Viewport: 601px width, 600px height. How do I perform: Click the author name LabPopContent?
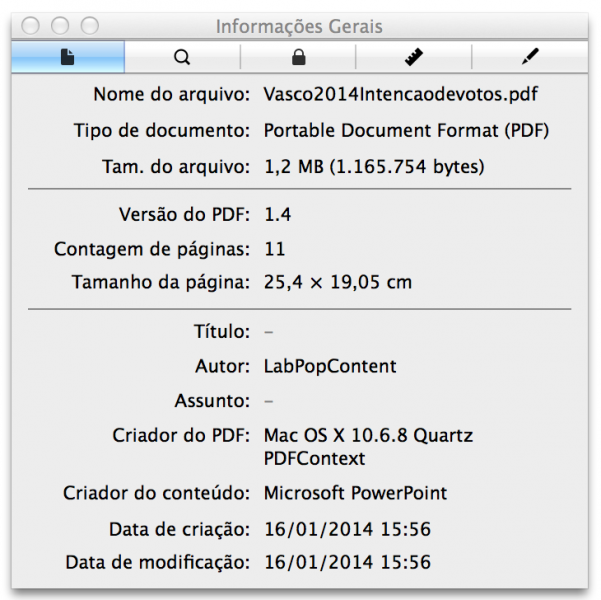[x=330, y=366]
